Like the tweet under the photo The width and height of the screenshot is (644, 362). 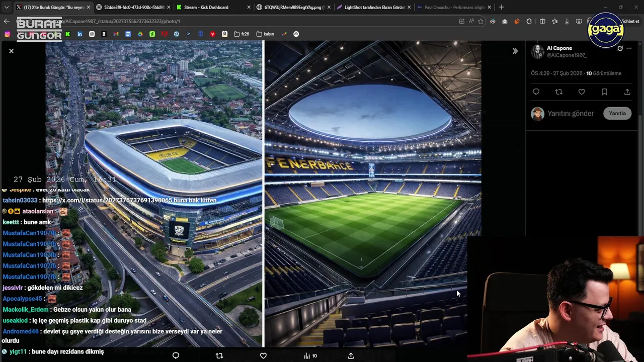[x=263, y=355]
